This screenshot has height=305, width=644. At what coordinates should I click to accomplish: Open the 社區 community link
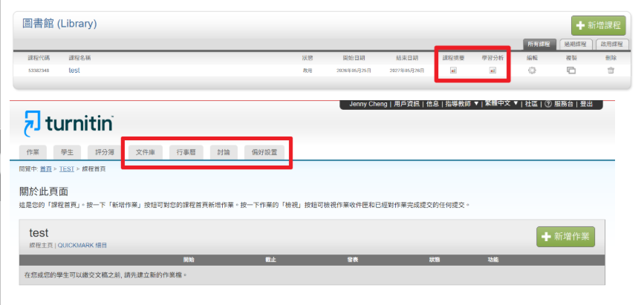coord(531,104)
